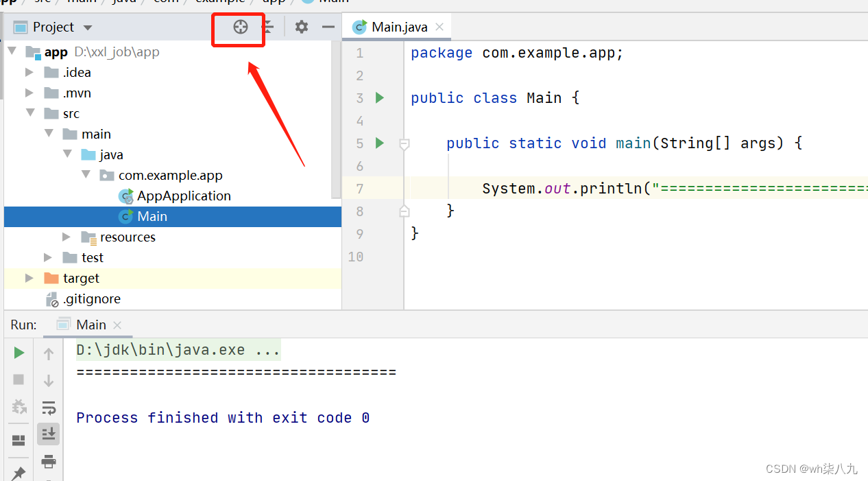Click the Stop process square icon

pos(19,379)
